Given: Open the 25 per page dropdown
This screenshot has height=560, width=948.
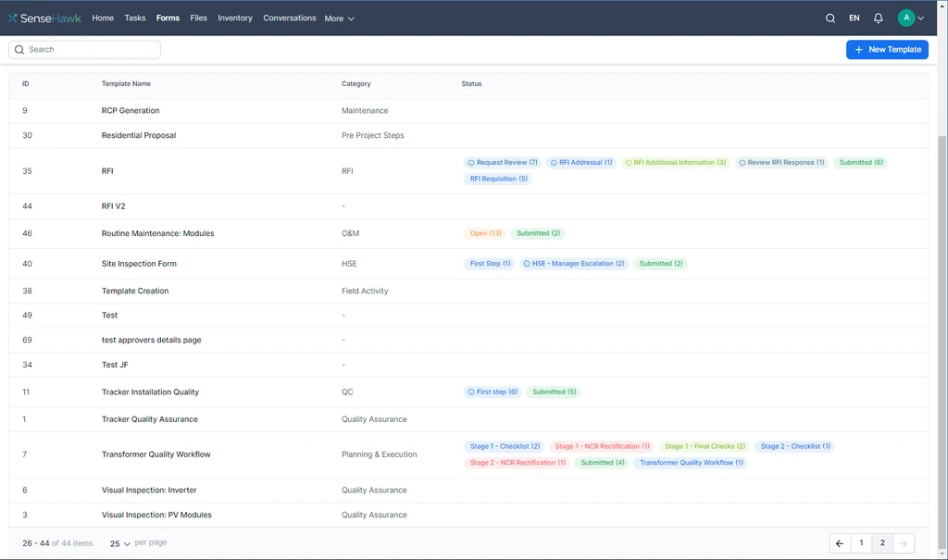Looking at the screenshot, I should [x=119, y=543].
